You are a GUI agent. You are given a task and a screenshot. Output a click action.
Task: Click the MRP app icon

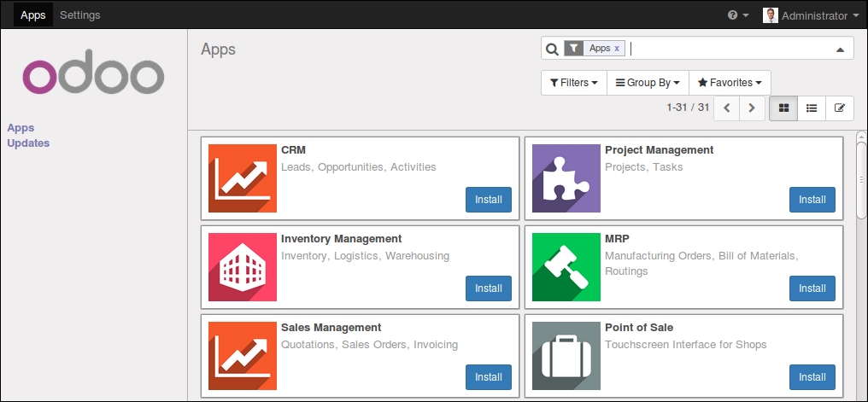tap(566, 267)
